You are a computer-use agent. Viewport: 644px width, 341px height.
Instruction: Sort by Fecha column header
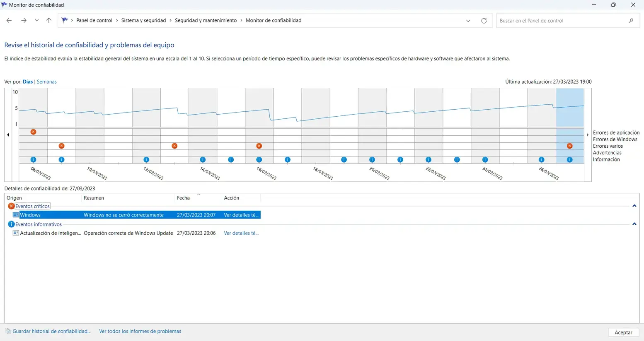click(199, 198)
